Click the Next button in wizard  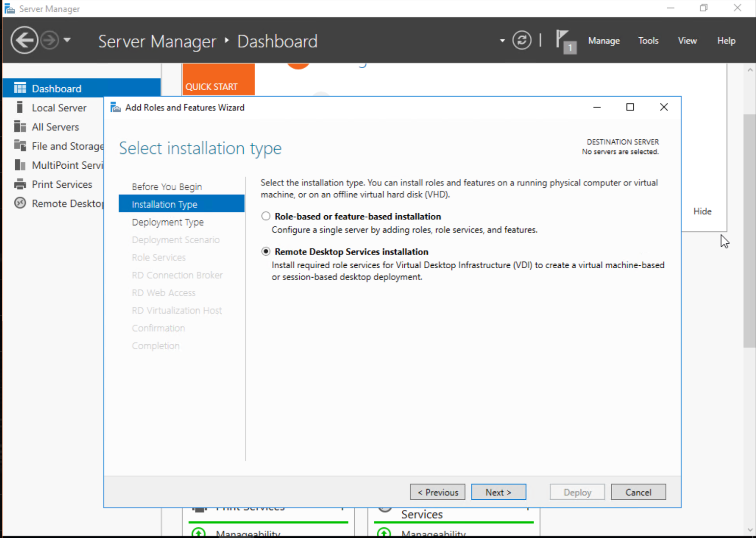click(x=498, y=492)
